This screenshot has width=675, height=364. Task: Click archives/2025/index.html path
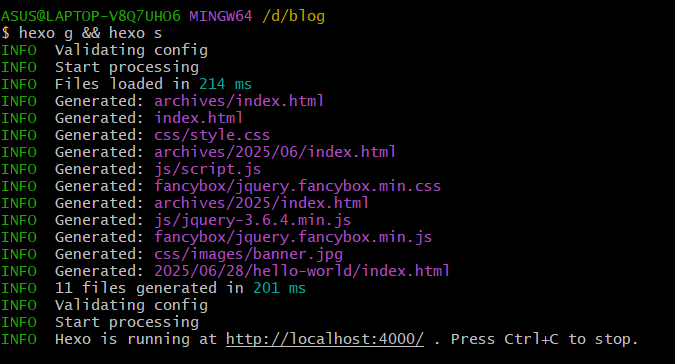261,203
